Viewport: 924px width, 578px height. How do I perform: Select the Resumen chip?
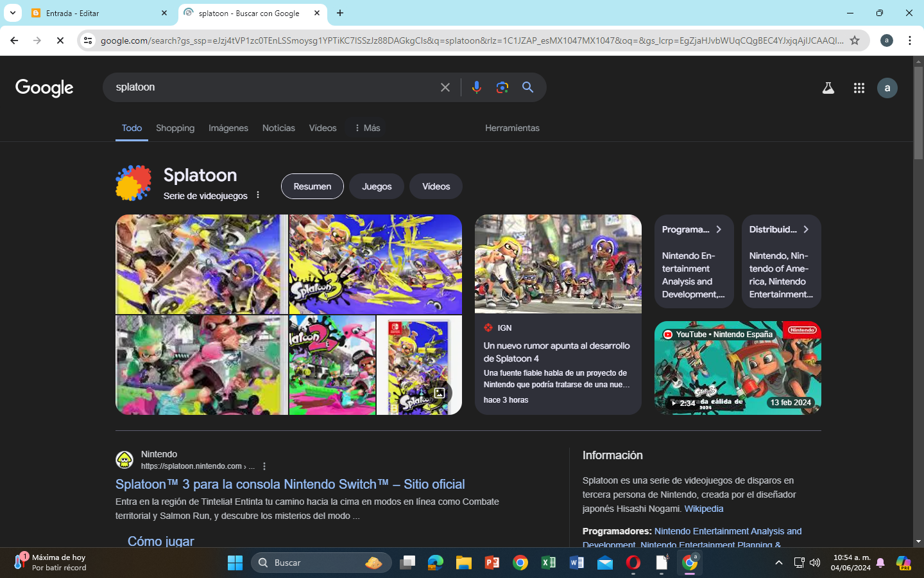(312, 186)
